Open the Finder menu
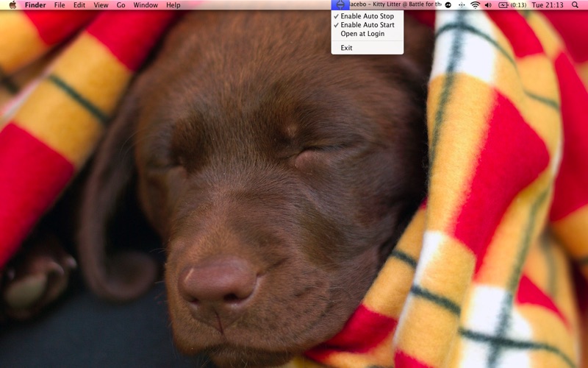588x368 pixels. pos(35,5)
